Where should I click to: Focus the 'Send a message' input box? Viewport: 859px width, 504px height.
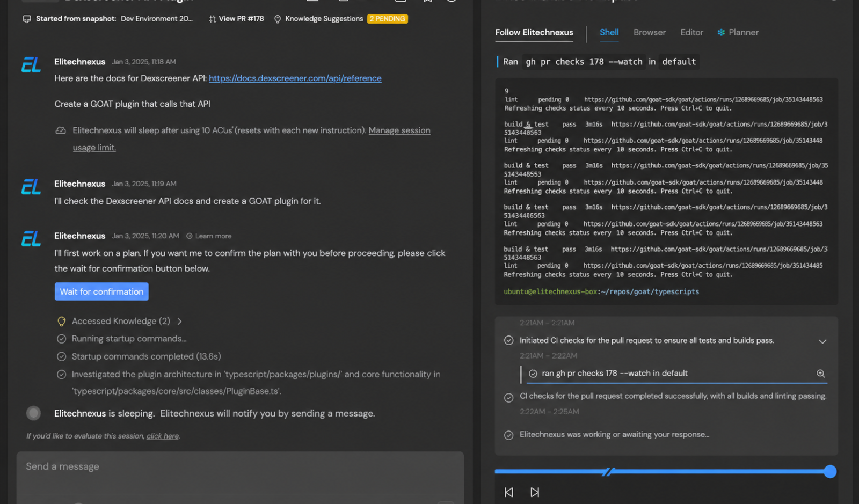click(x=240, y=467)
